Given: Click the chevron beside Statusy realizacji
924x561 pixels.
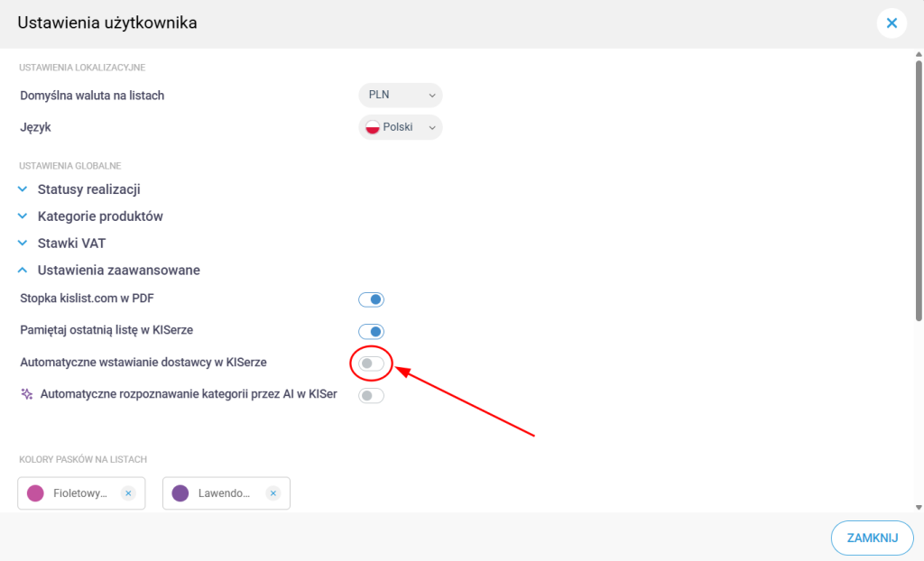Looking at the screenshot, I should tap(23, 190).
